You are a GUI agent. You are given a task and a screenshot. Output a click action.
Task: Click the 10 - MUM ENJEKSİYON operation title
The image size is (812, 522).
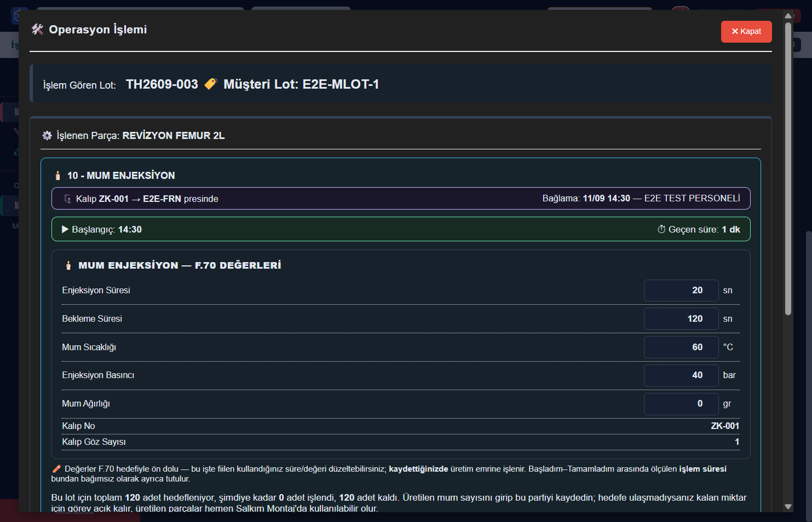(x=121, y=176)
